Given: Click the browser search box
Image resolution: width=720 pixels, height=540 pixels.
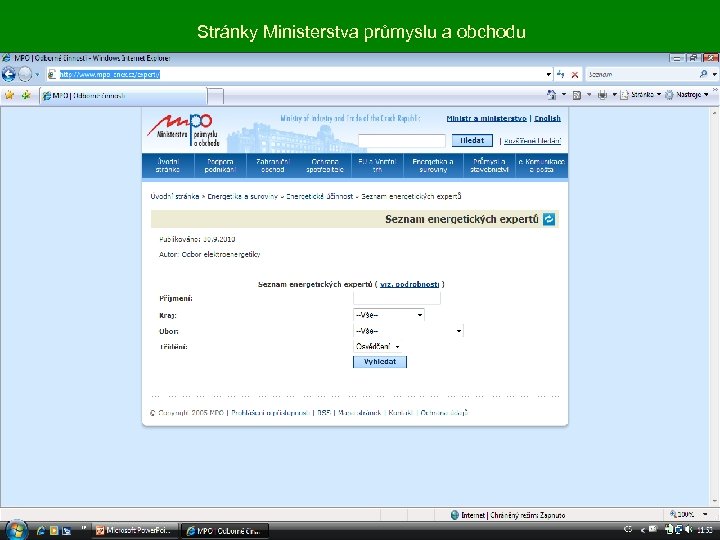Looking at the screenshot, I should [641, 74].
